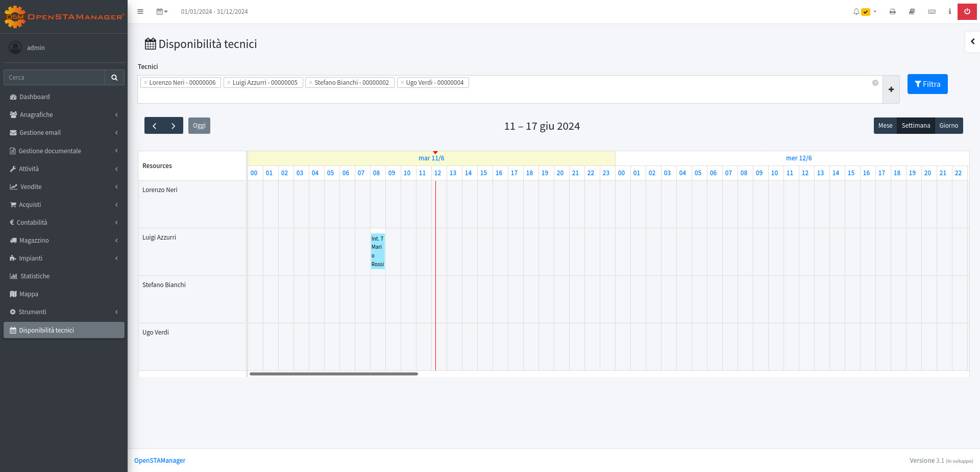Image resolution: width=980 pixels, height=472 pixels.
Task: Switch calendar to Mese view
Action: pos(885,126)
